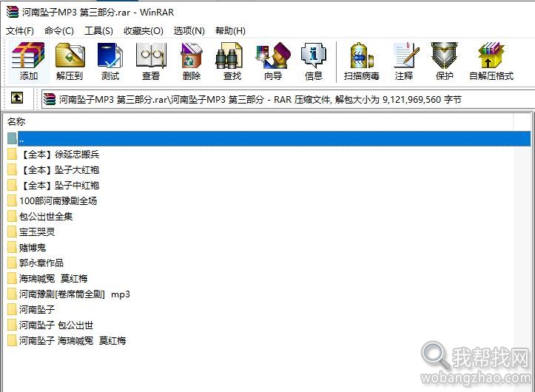Select folder 河南坠子 海瑞喊冤 莫红梅
This screenshot has width=535, height=392.
point(67,340)
